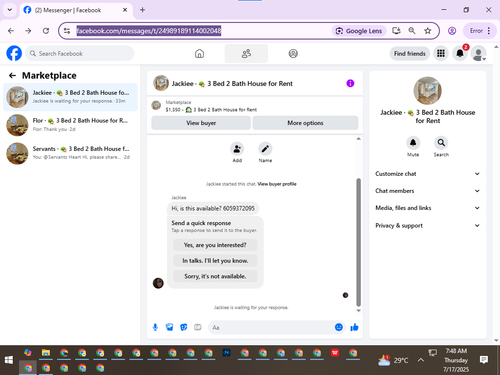500x375 pixels.
Task: Send a thumbs-up like
Action: 354,327
